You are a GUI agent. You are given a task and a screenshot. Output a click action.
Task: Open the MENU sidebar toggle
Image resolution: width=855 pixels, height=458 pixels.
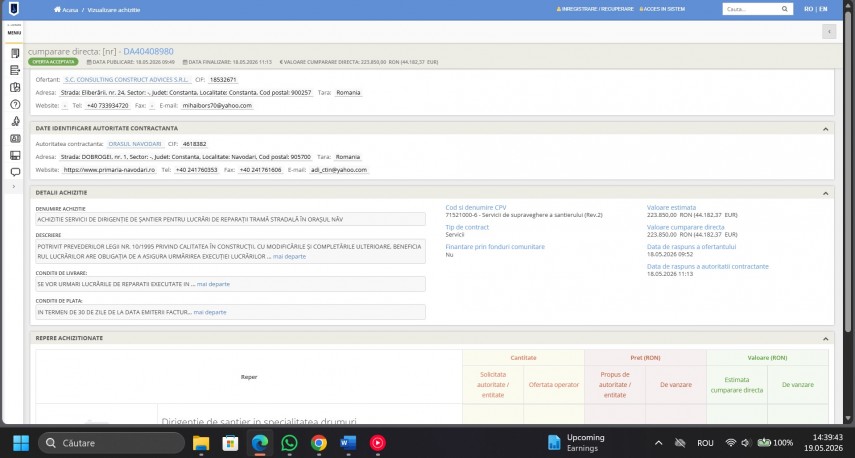(x=14, y=31)
